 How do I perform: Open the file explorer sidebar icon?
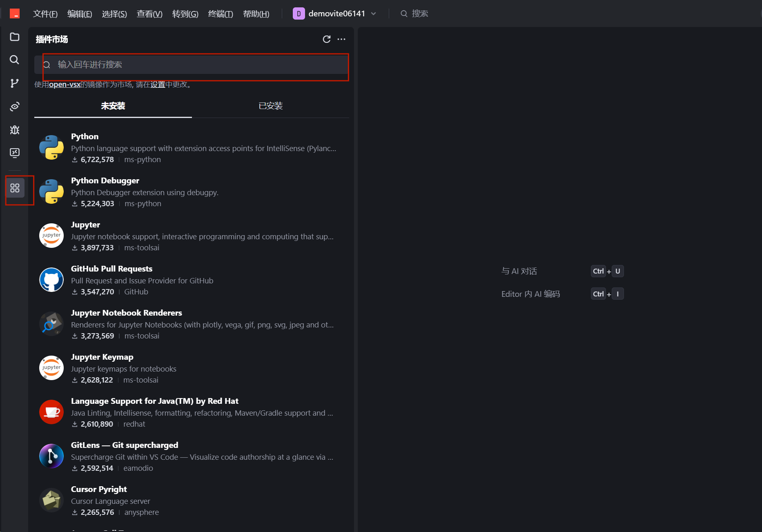(x=15, y=37)
